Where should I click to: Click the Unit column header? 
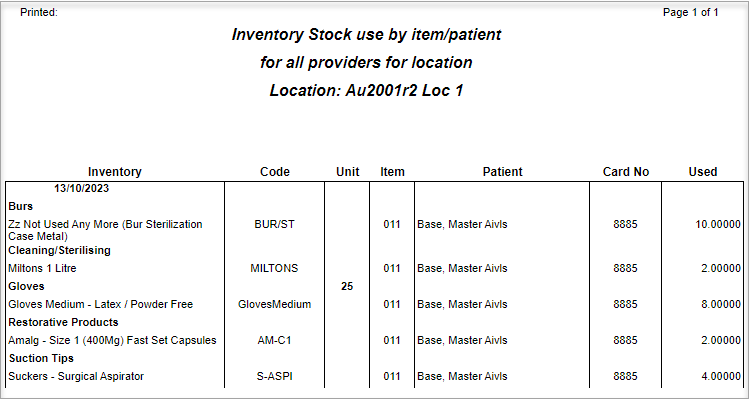[347, 172]
